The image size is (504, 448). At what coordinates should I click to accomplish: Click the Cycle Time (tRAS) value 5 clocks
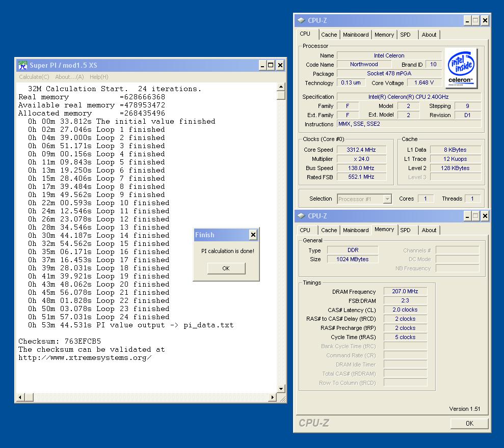[405, 337]
